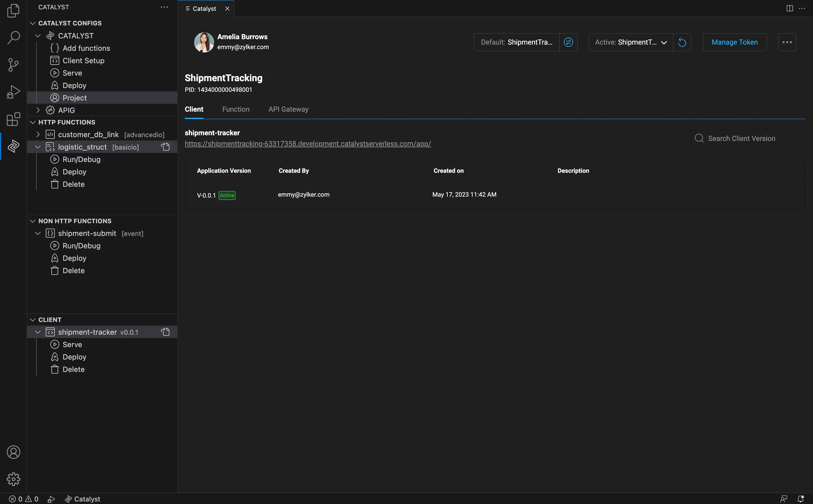The height and width of the screenshot is (504, 813).
Task: Collapse the shipment-tracker client node
Action: coord(38,332)
